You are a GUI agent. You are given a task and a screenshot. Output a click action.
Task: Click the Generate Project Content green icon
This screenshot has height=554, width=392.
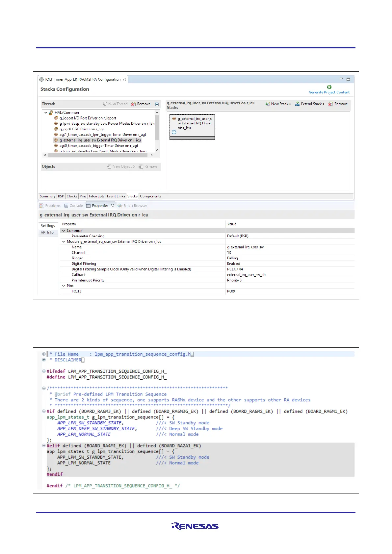(329, 87)
